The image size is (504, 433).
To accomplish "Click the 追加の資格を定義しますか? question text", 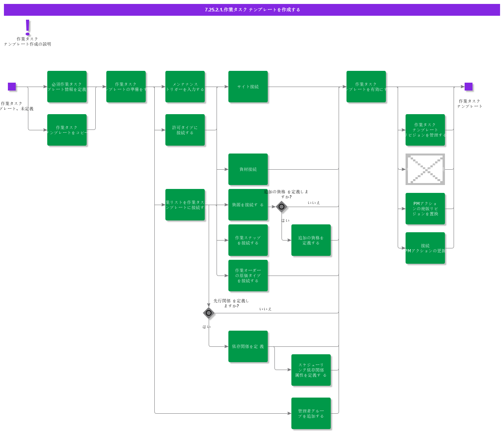I will (286, 194).
